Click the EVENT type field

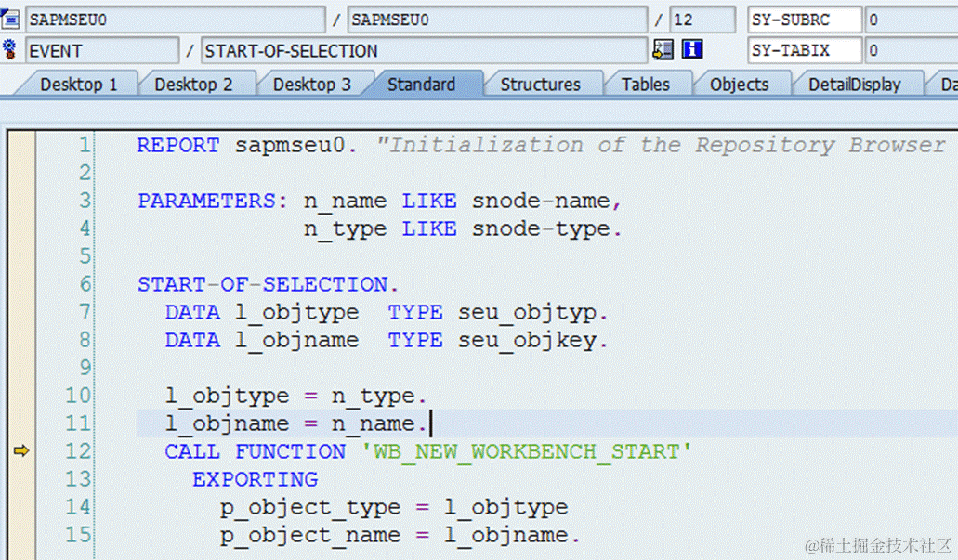[102, 51]
